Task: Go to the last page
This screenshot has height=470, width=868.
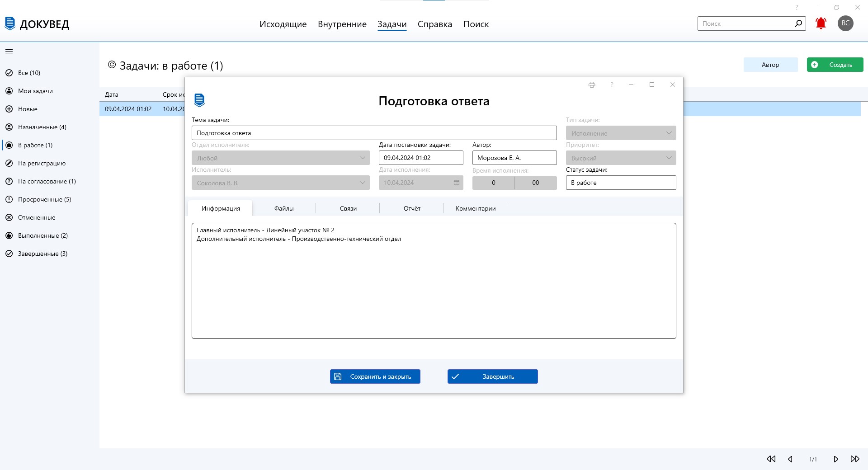Action: [x=855, y=459]
